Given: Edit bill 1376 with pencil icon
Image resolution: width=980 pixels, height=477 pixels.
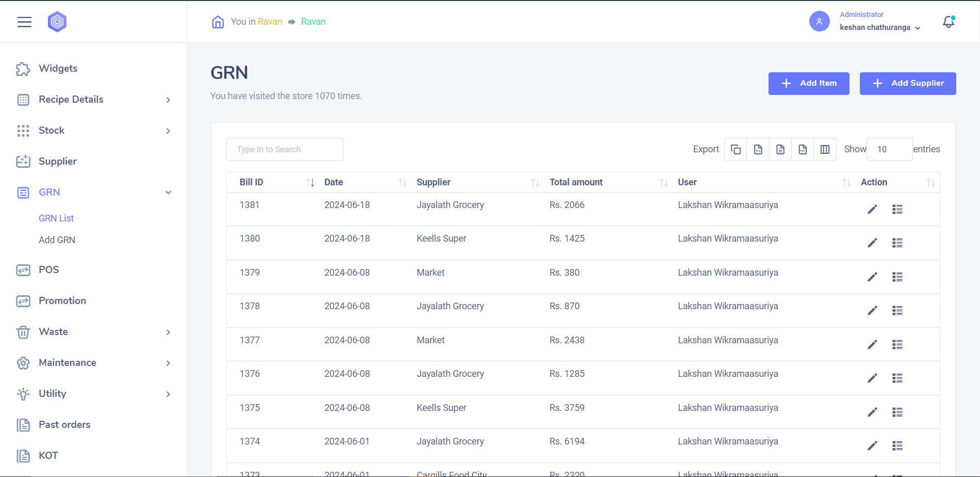Looking at the screenshot, I should tap(872, 378).
